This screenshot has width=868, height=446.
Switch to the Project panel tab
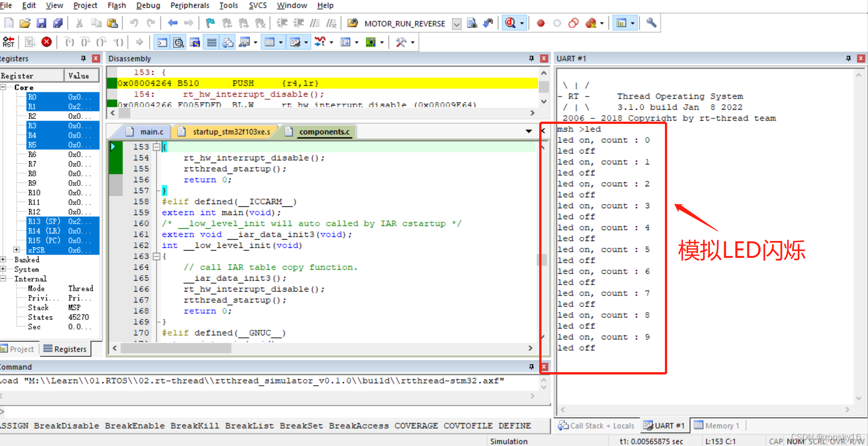18,349
